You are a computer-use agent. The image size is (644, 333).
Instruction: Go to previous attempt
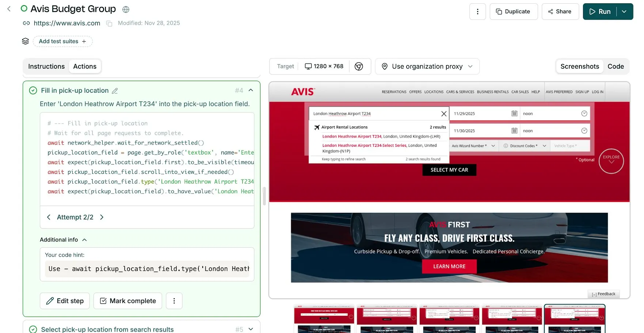[x=49, y=217]
